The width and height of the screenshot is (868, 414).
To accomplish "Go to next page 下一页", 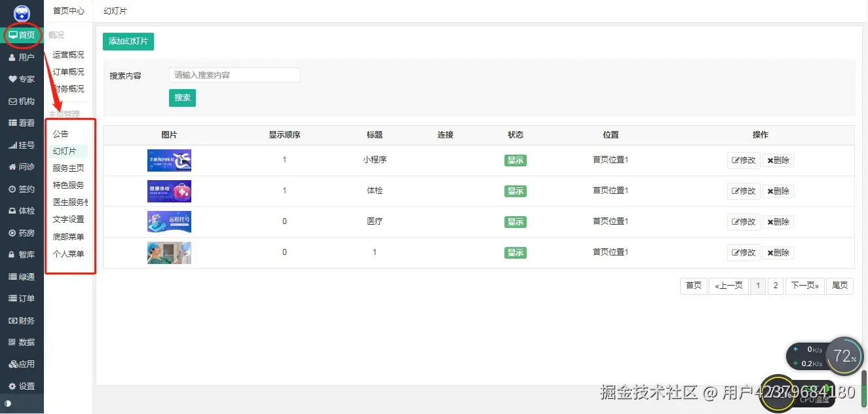I will click(x=805, y=286).
